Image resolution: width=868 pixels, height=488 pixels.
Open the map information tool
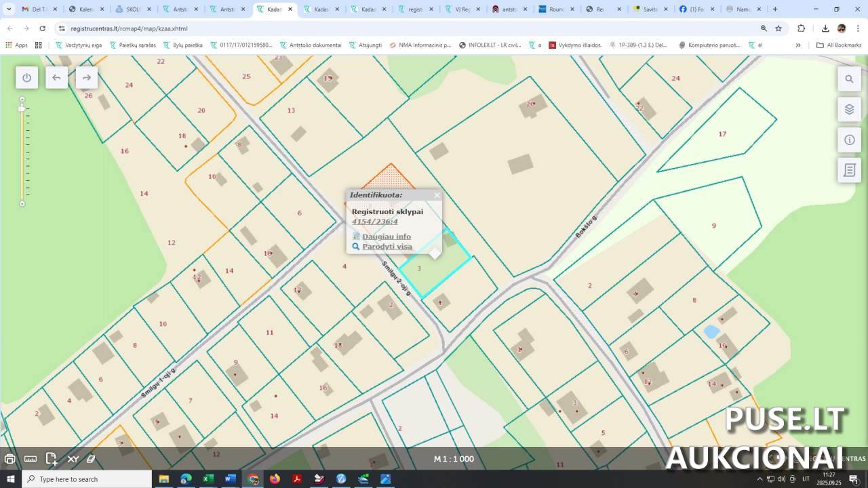(849, 140)
